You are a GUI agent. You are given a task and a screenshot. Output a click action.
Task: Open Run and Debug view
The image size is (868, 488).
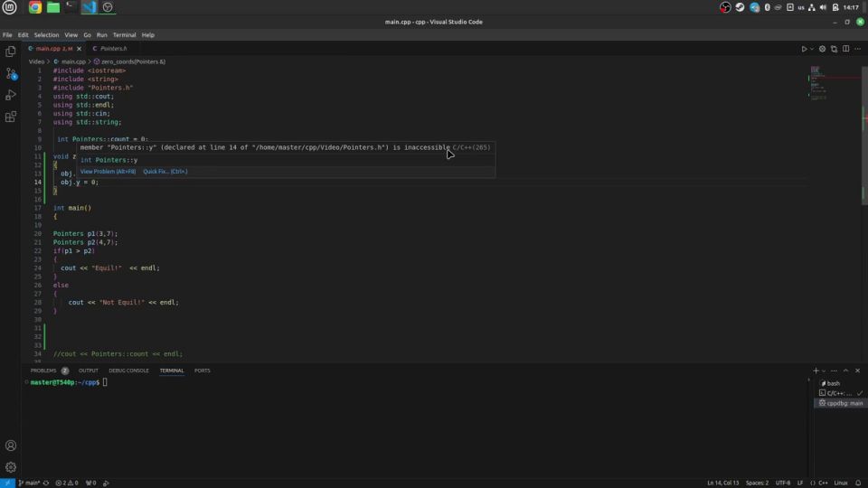click(11, 95)
